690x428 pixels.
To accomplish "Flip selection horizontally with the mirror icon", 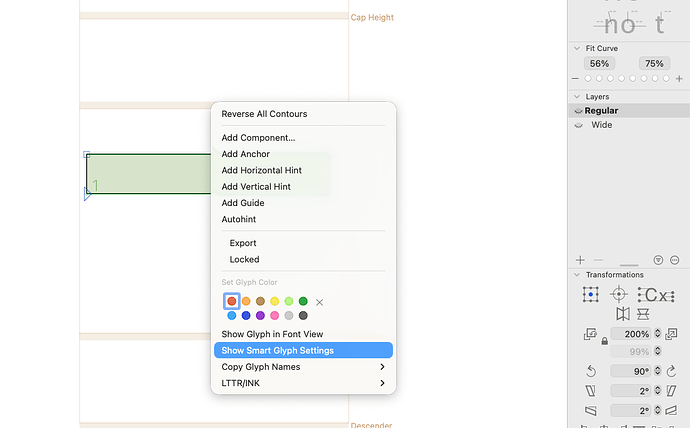I will (623, 314).
